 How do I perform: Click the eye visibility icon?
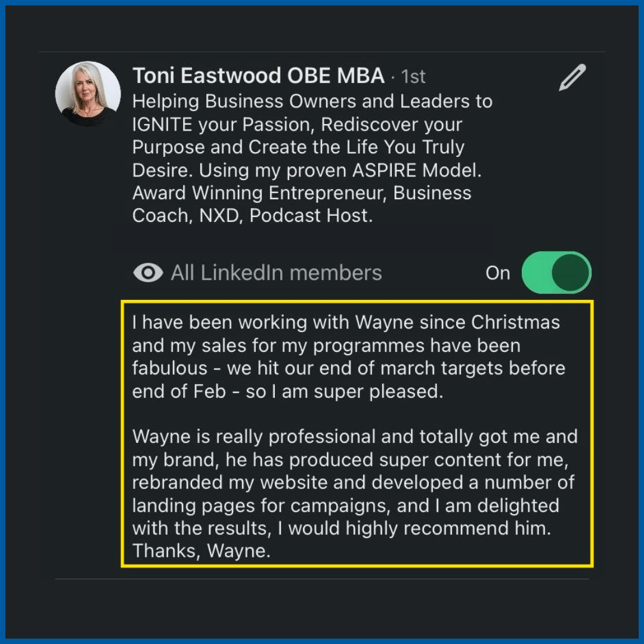(148, 273)
